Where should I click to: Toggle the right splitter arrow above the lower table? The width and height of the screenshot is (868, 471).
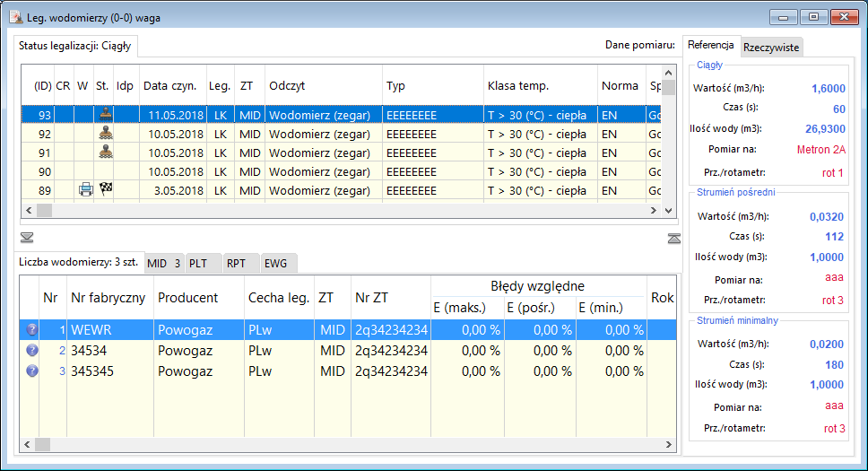click(x=674, y=238)
